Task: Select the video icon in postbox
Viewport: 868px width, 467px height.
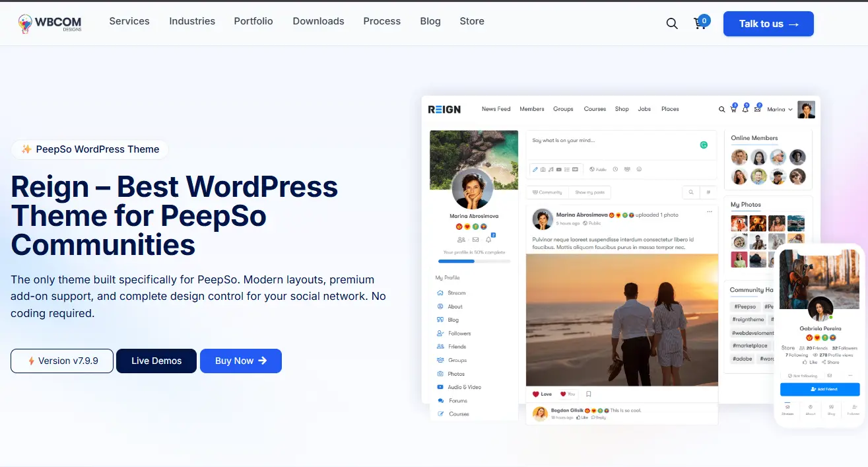Action: click(558, 169)
